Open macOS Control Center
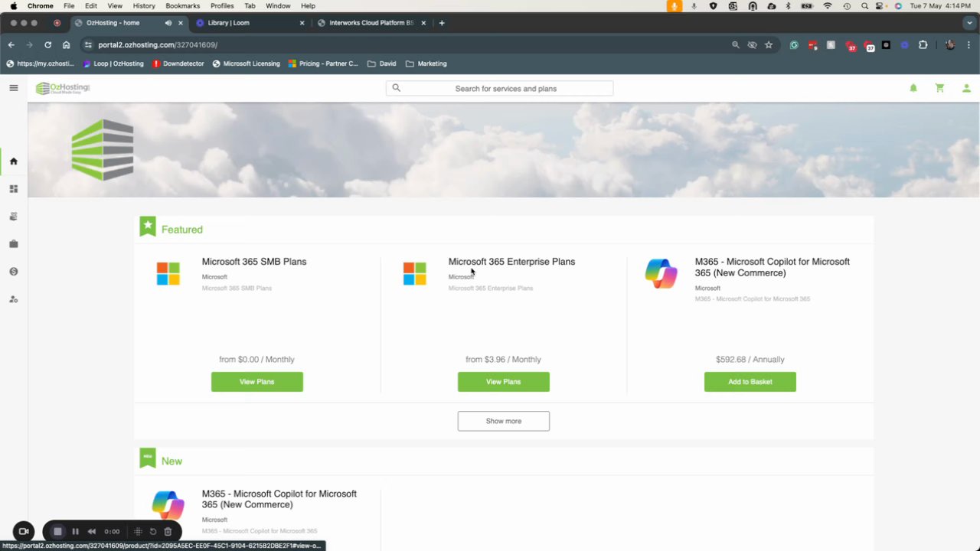 point(881,5)
